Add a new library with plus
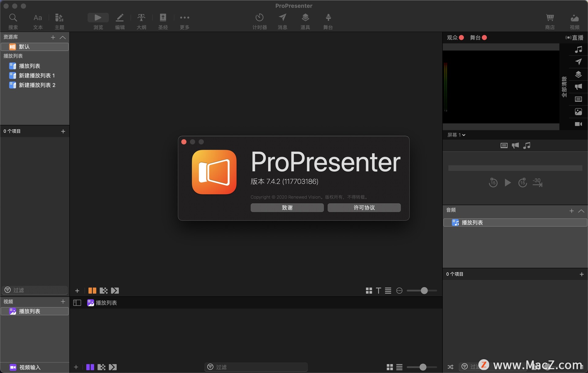 tap(53, 37)
